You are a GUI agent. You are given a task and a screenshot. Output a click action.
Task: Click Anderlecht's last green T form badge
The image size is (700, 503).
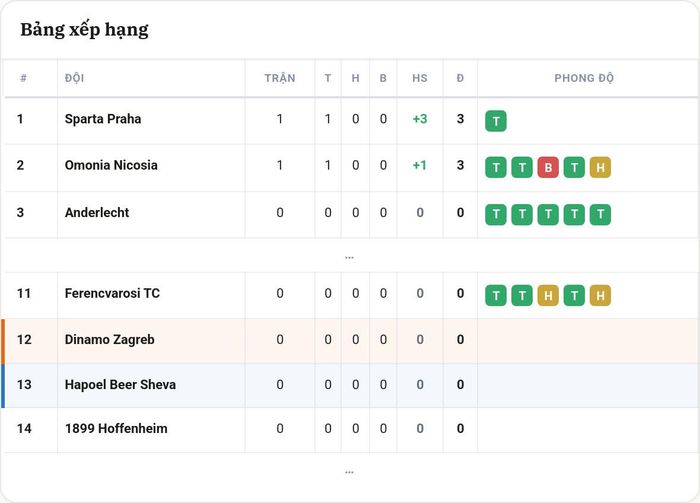click(x=600, y=214)
